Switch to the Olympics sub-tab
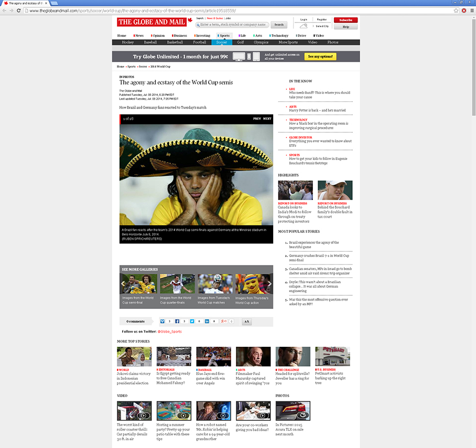This screenshot has height=448, width=476. [x=261, y=42]
